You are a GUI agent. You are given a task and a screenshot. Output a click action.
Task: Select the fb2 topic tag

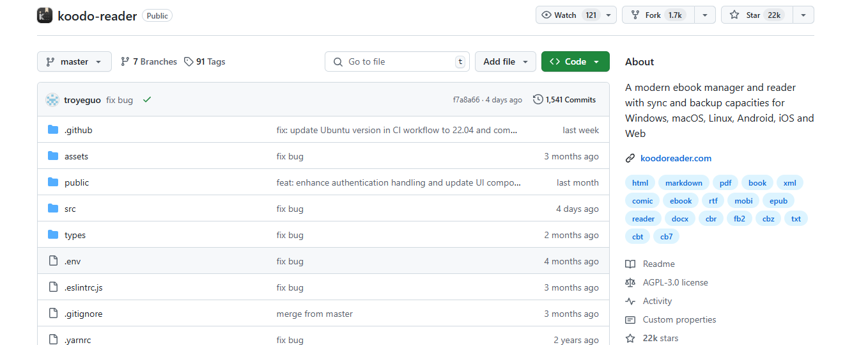tap(739, 219)
